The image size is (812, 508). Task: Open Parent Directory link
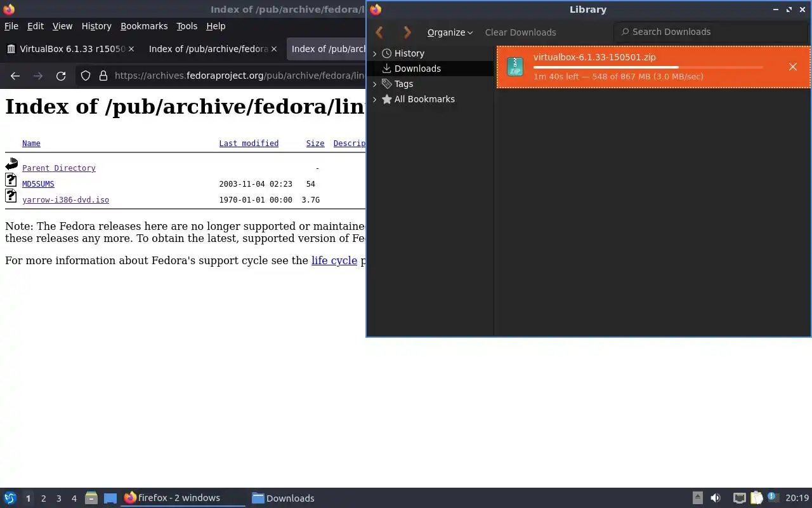(59, 168)
